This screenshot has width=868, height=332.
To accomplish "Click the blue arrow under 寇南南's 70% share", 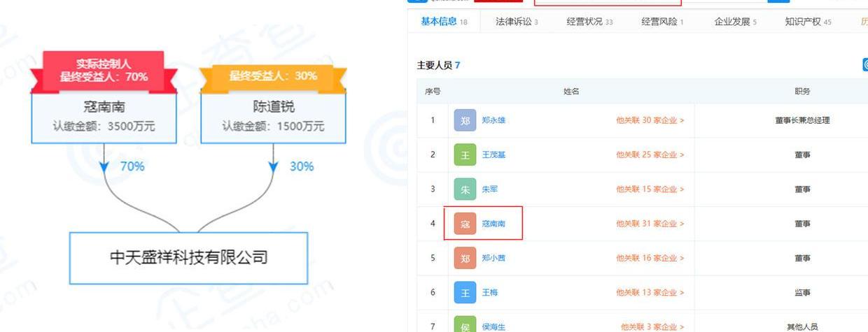I will pos(104,166).
